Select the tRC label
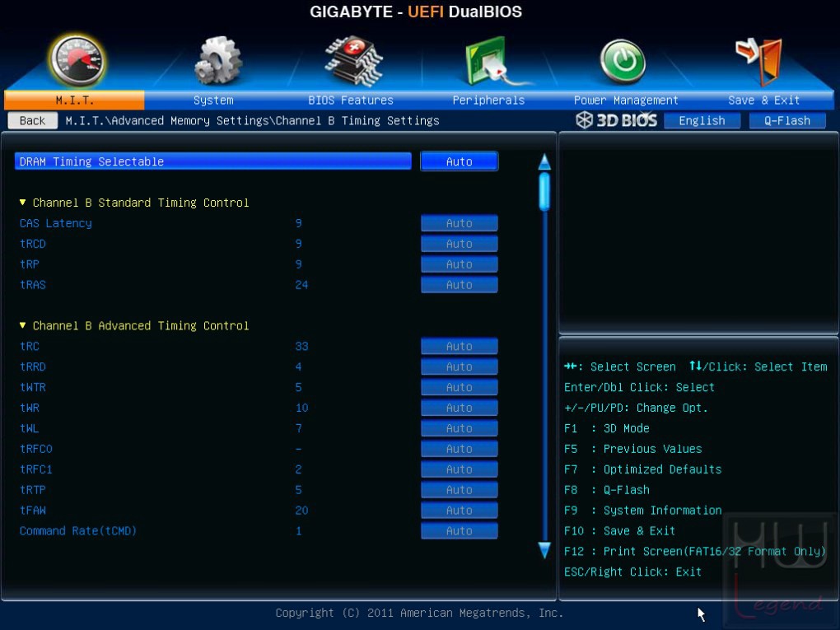Image resolution: width=840 pixels, height=630 pixels. 30,346
